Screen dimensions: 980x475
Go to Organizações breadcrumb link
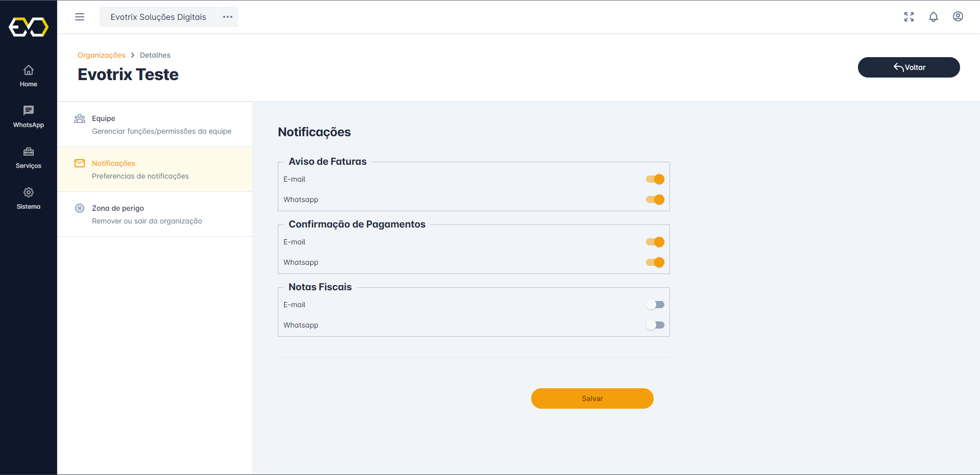[101, 55]
